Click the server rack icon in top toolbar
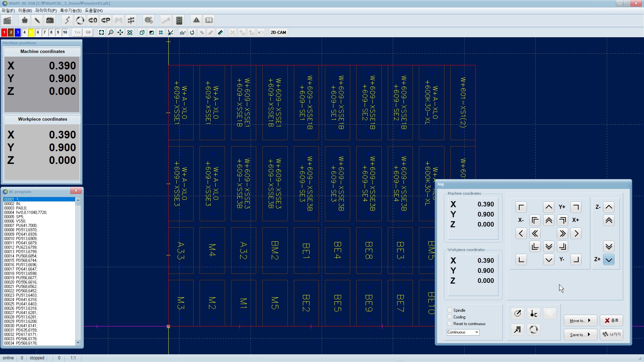Viewport: 644px width, 362px height. coord(179,20)
